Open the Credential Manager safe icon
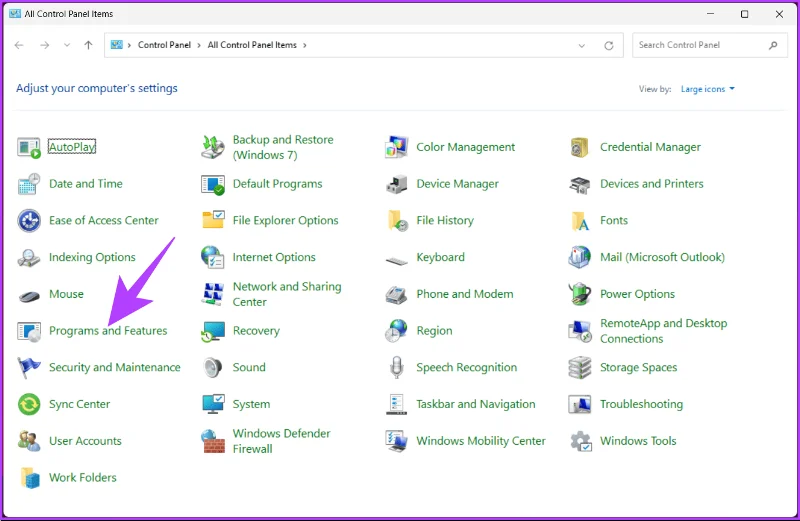 580,147
